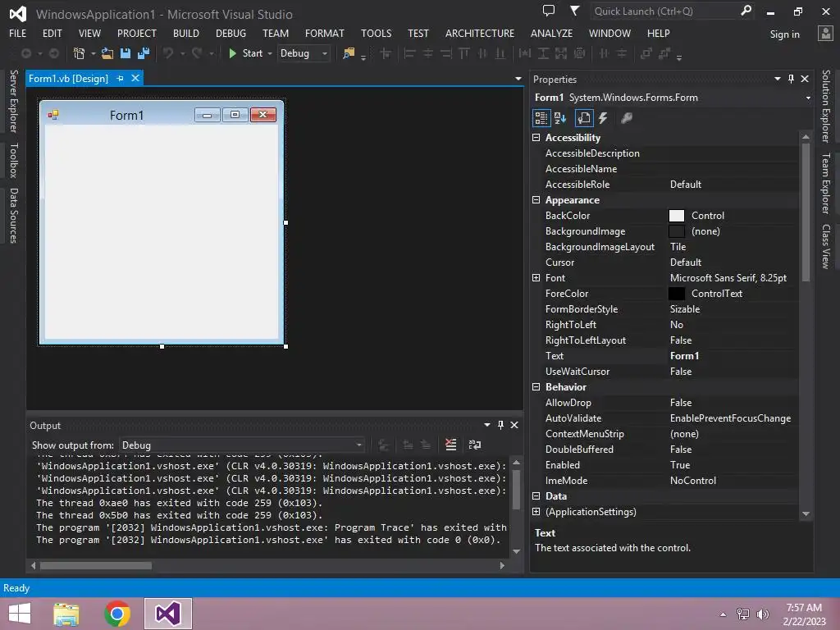Click the network tray icon

coord(743,614)
